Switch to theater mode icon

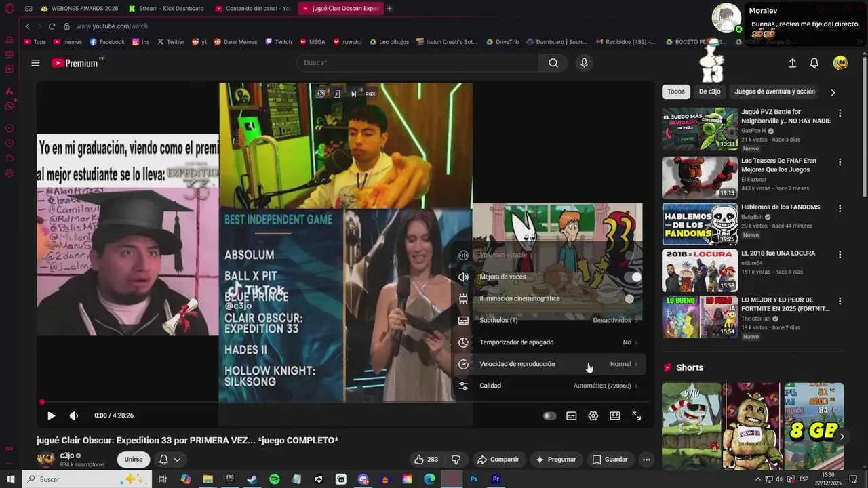click(615, 415)
